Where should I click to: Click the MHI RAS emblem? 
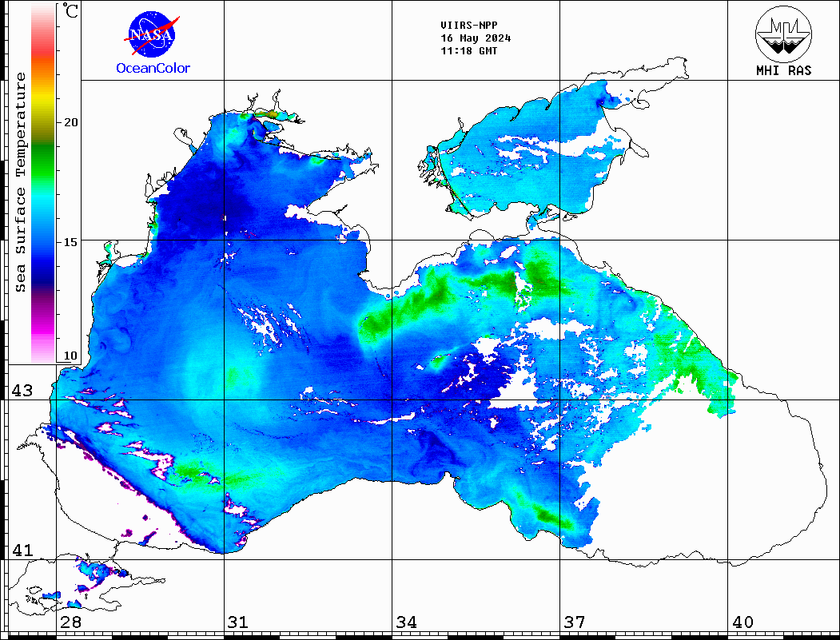(x=783, y=34)
